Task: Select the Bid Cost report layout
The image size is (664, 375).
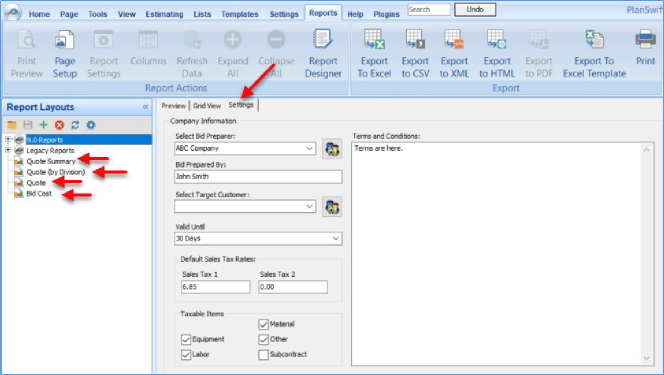Action: point(39,193)
